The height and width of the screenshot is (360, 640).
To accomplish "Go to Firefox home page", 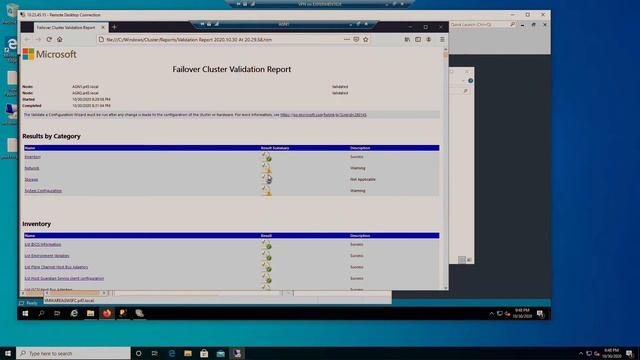I will (60, 40).
